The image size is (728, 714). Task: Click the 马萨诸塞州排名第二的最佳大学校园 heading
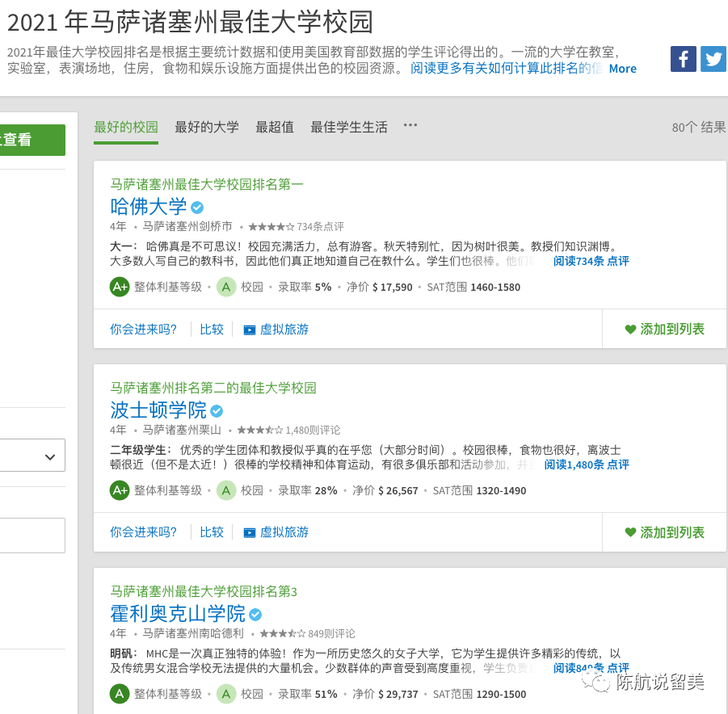coord(213,388)
